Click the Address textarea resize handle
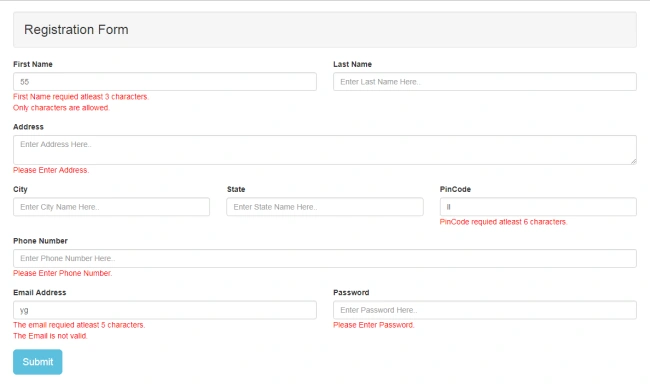 coord(633,162)
